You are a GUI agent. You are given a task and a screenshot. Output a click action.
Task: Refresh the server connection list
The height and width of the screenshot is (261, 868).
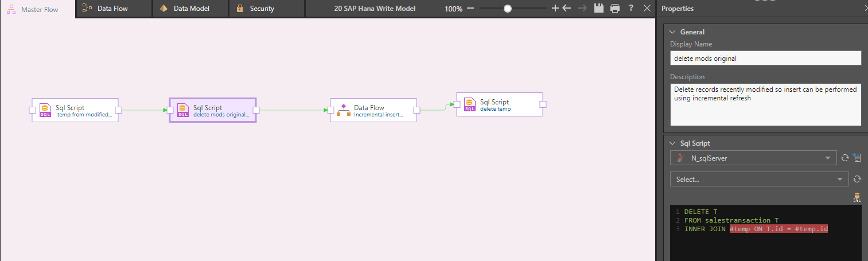pyautogui.click(x=844, y=158)
